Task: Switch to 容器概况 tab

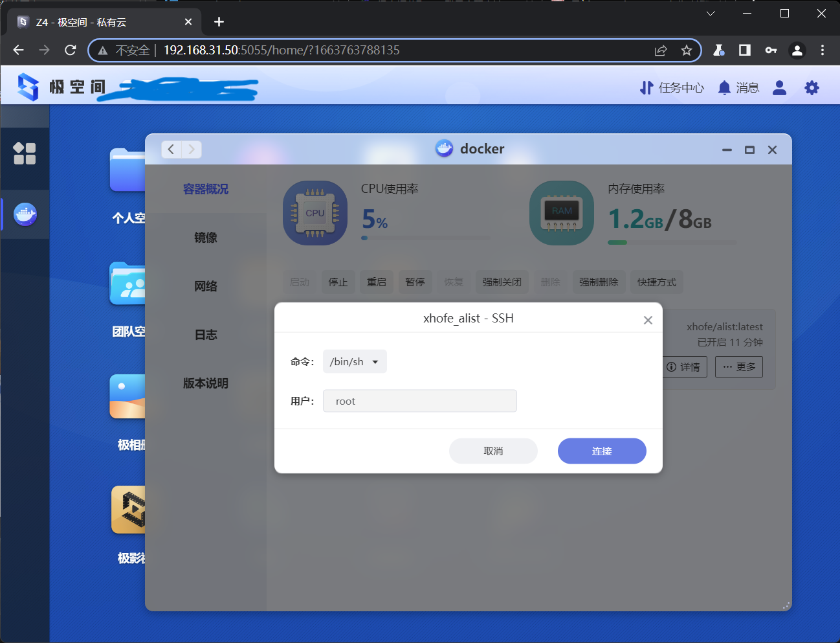Action: tap(206, 189)
